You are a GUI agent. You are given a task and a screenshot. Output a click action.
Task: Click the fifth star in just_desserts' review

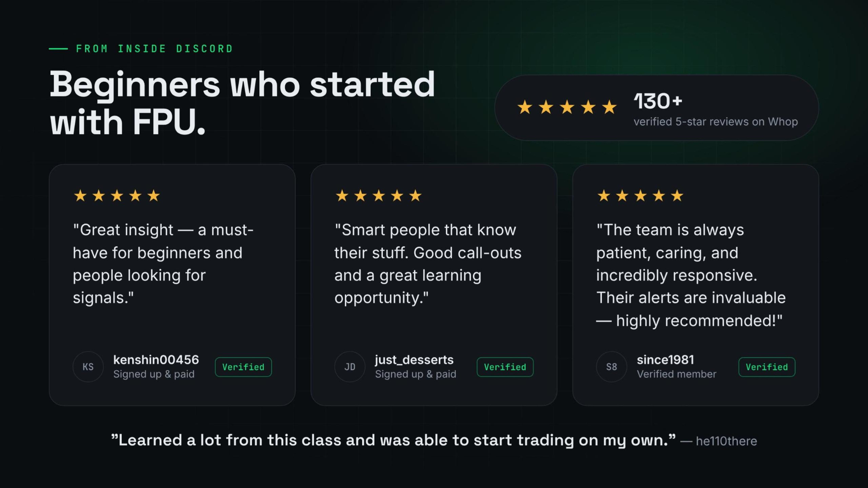click(x=415, y=196)
